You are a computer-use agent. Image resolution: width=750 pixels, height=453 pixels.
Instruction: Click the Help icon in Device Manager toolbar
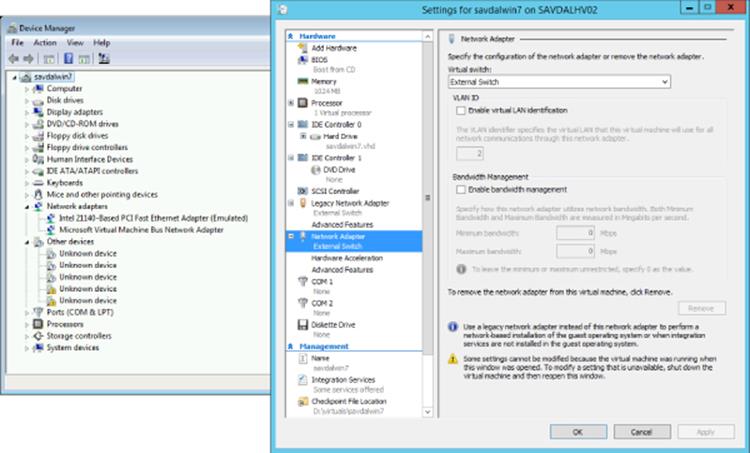point(68,59)
